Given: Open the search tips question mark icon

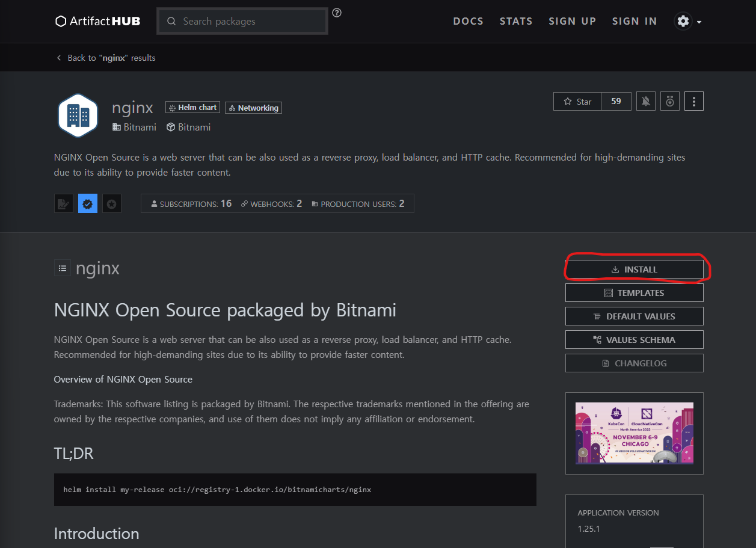Looking at the screenshot, I should coord(337,13).
